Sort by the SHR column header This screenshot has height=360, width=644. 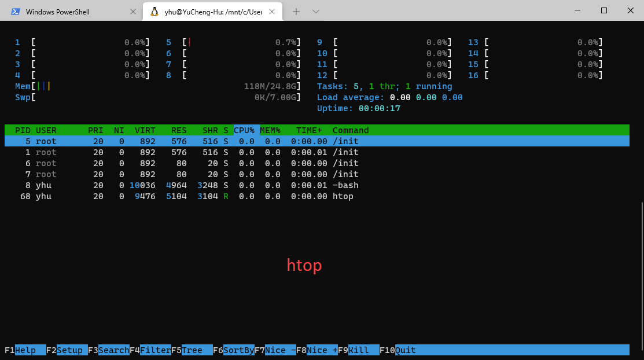click(x=210, y=130)
